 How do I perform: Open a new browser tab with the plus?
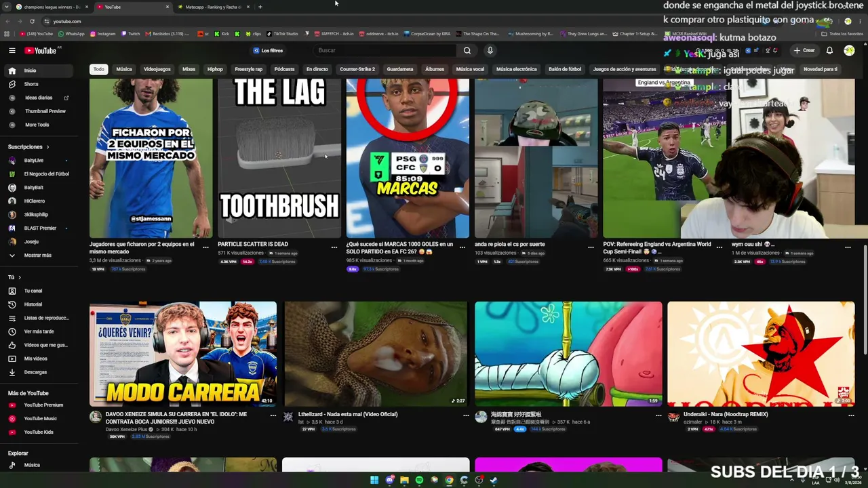pos(260,7)
